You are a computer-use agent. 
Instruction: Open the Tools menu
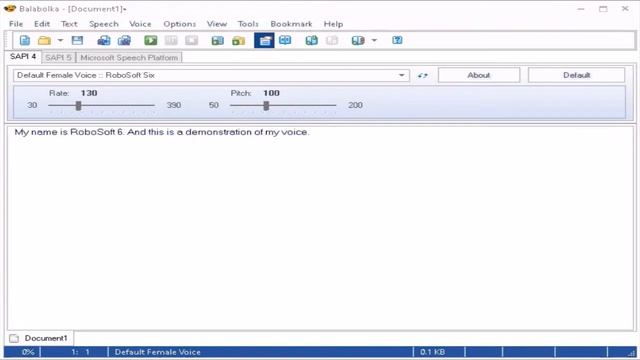click(x=248, y=24)
